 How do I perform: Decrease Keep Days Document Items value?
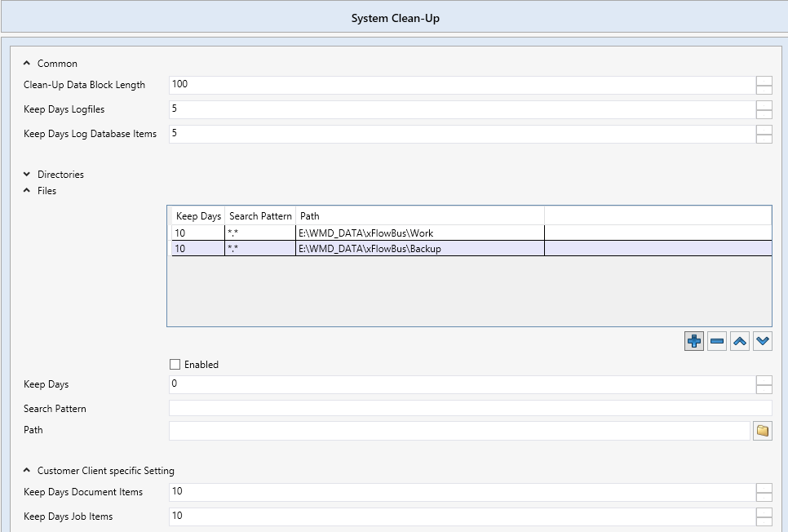(764, 497)
